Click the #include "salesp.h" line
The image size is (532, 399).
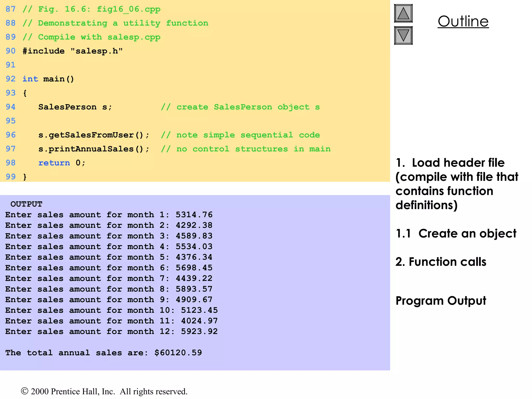[x=72, y=51]
